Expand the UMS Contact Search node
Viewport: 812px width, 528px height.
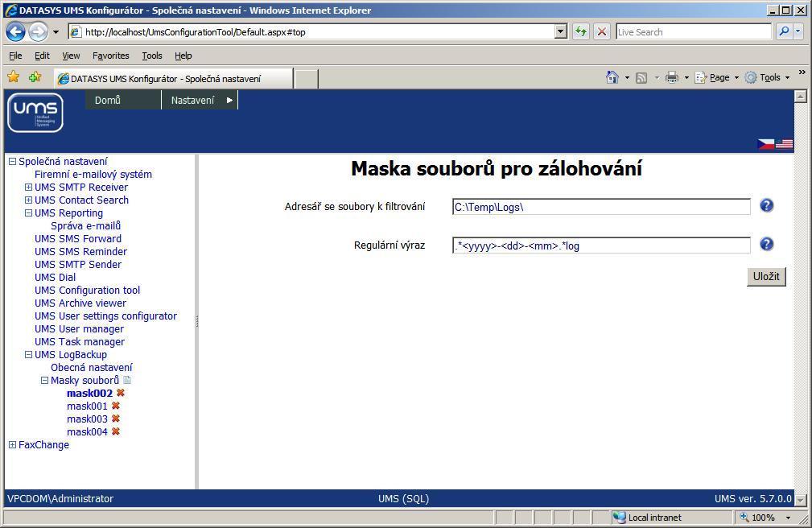coord(28,200)
